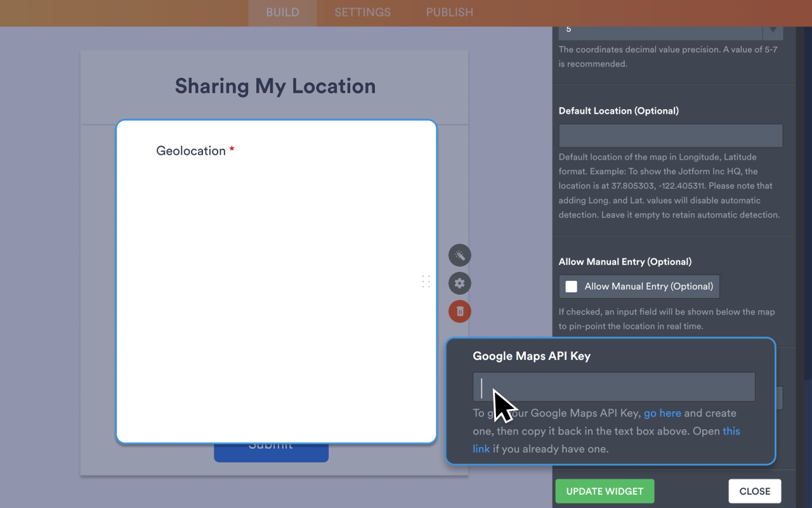
Task: Enable the Allow Manual Entry checkbox
Action: point(570,286)
